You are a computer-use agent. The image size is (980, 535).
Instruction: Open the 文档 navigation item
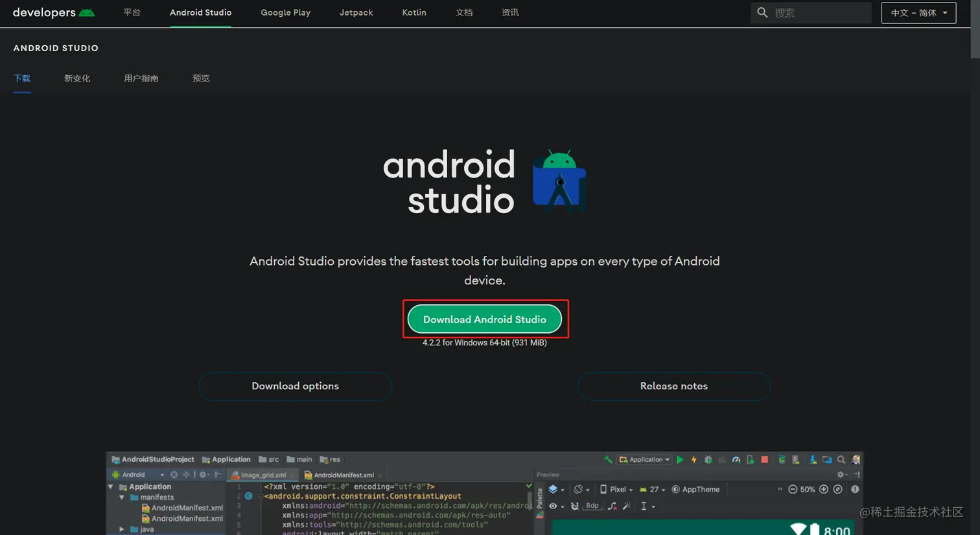(x=464, y=12)
